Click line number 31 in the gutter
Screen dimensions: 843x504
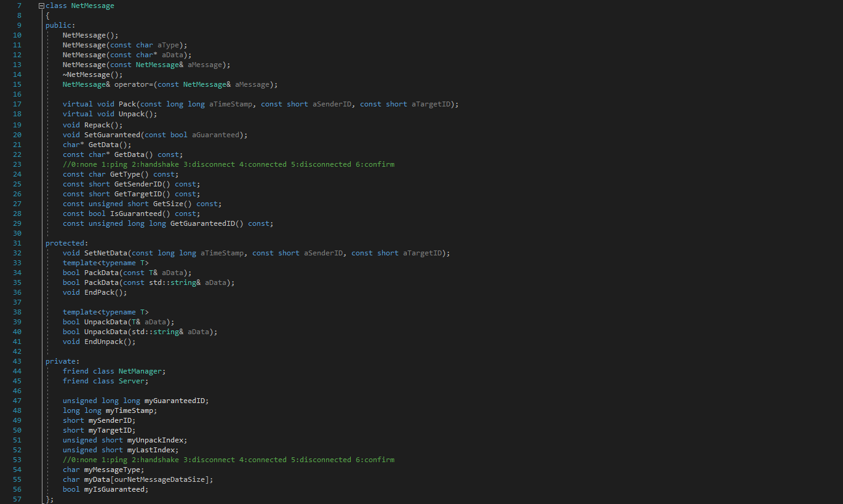pos(17,243)
